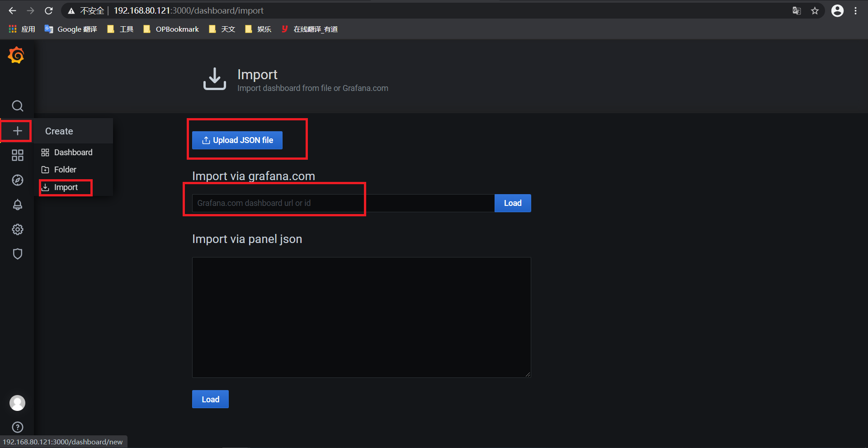Click inside the panel json text area
This screenshot has height=448, width=868.
coord(361,317)
